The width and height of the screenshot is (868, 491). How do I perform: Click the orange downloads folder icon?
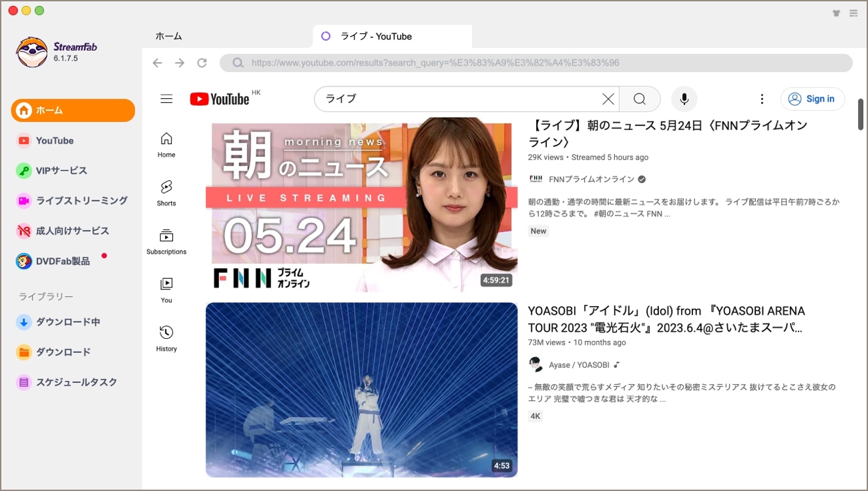click(x=24, y=352)
